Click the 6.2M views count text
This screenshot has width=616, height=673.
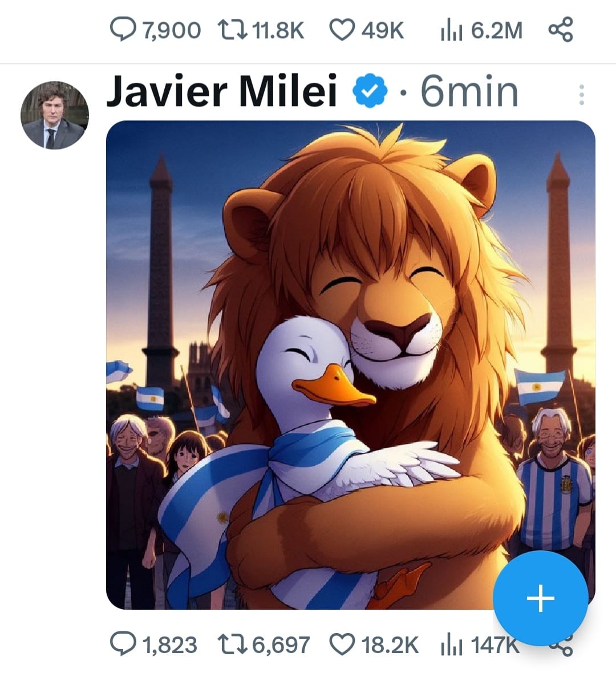pos(496,30)
